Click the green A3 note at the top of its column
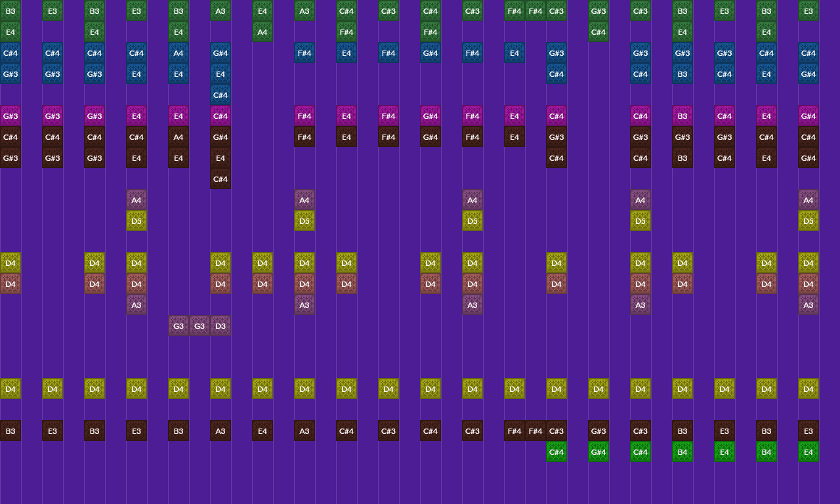Viewport: 840px width, 504px height. [x=220, y=11]
